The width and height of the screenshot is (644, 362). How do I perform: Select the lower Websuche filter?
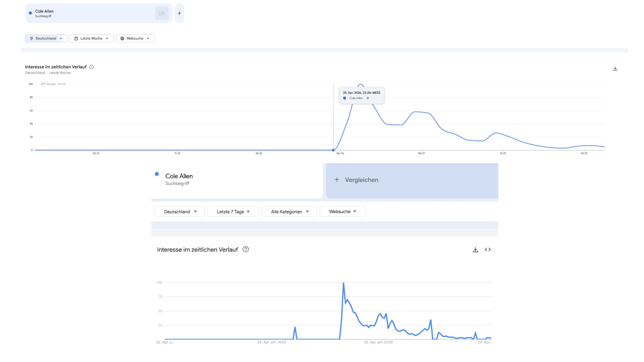click(342, 212)
